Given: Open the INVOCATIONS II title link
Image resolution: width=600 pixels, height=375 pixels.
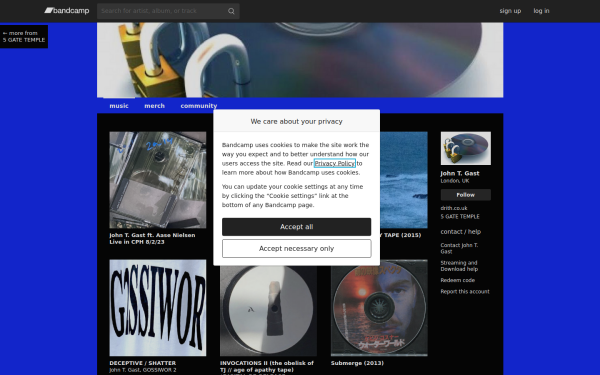Looking at the screenshot, I should click(x=267, y=366).
